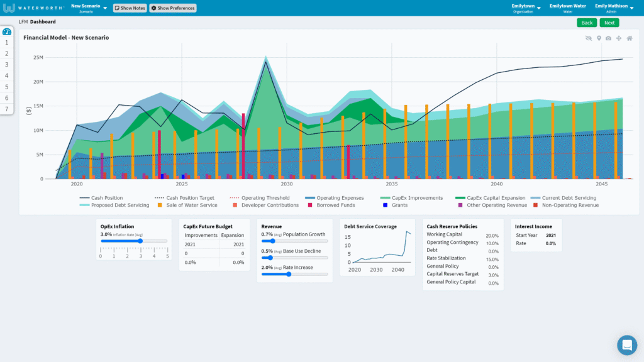Toggle Cash Position series in legend
The image size is (644, 362).
(x=101, y=198)
